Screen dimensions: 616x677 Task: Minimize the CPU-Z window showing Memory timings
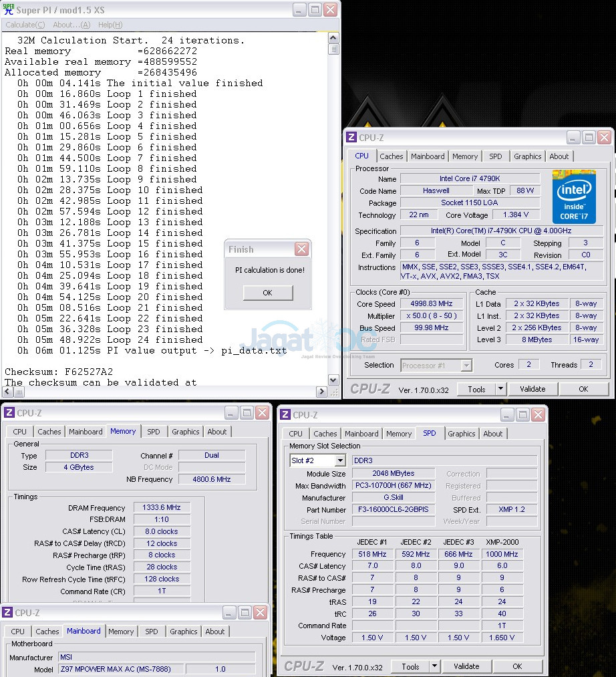click(x=231, y=413)
